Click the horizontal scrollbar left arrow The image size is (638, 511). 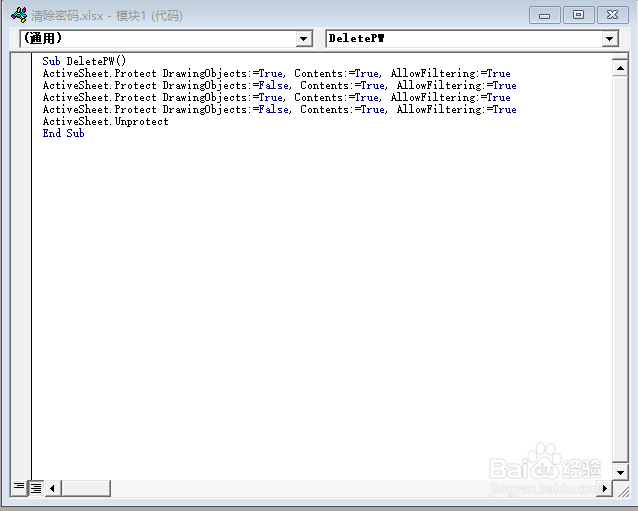click(x=52, y=488)
